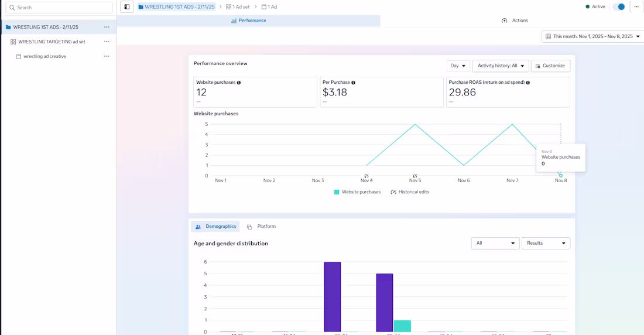Open more options for WRESTLING TARGETING ad set
The height and width of the screenshot is (335, 644).
tap(107, 42)
